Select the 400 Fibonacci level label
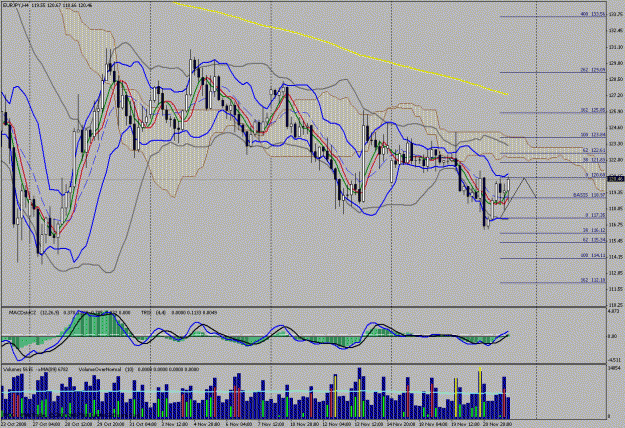This screenshot has height=428, width=625. tap(593, 14)
